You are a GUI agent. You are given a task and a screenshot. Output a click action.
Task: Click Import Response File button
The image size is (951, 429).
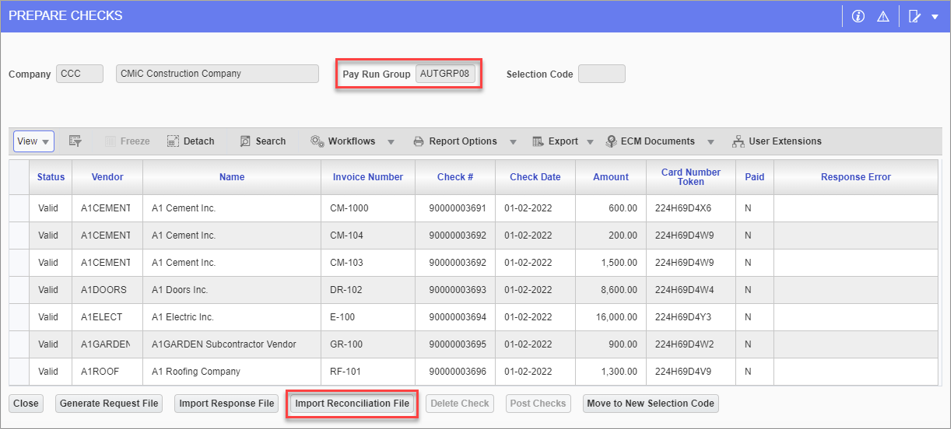[227, 404]
